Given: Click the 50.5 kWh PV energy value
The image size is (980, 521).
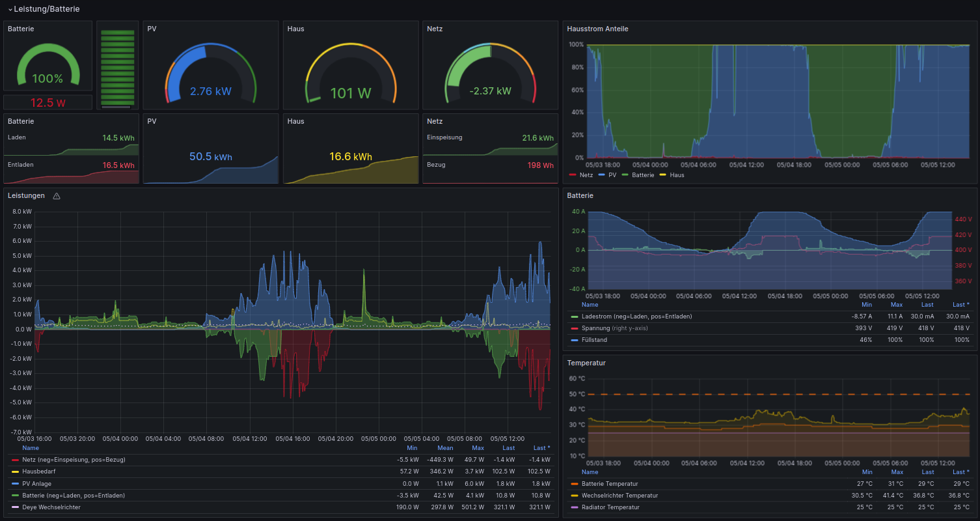Looking at the screenshot, I should pyautogui.click(x=210, y=157).
